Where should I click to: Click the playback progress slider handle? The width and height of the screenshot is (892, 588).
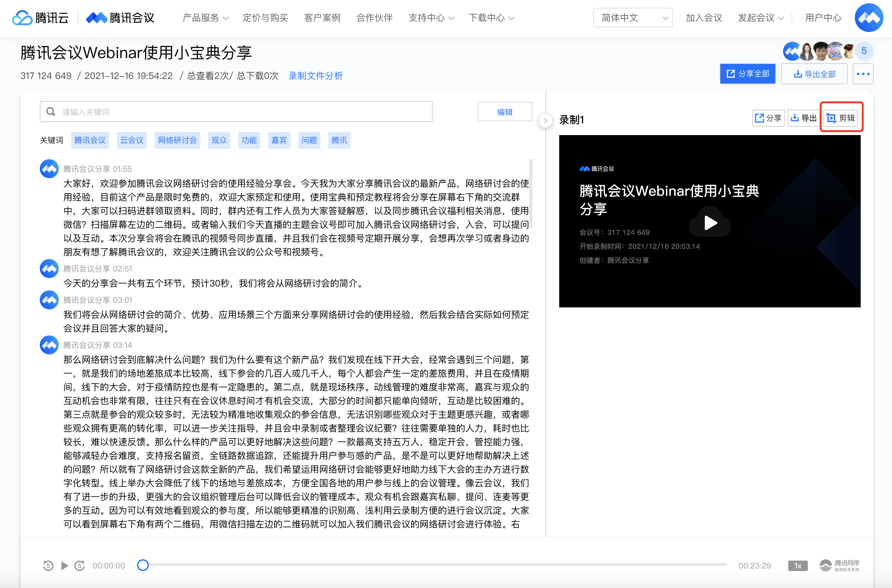143,565
